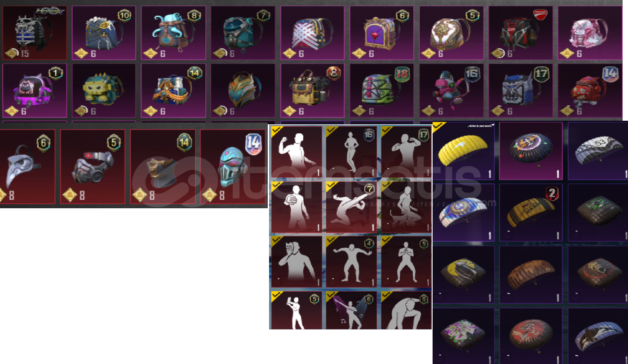Screen dimensions: 628x364
Task: Select the orange brown parachute
Action: 531,274
